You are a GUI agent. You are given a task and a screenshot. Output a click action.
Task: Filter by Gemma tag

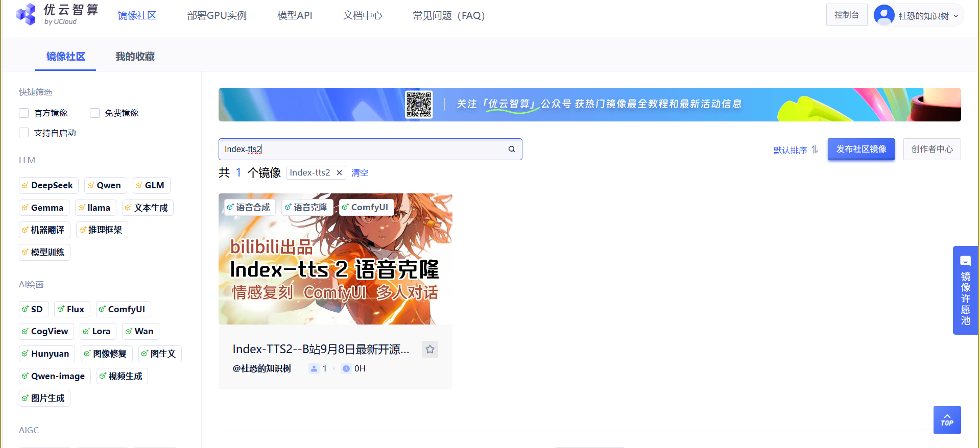[44, 208]
